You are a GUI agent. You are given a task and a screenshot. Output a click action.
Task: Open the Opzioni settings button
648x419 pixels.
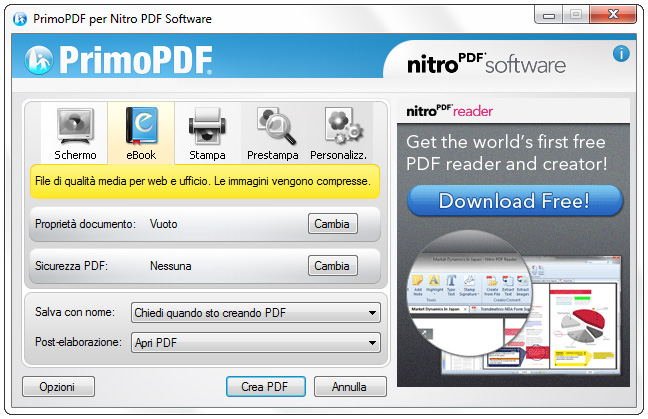[x=58, y=387]
